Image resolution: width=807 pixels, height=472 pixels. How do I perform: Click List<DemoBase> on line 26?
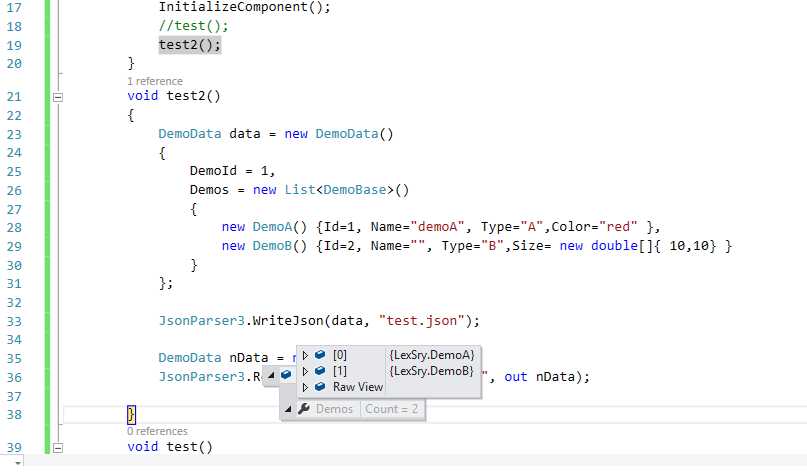339,190
